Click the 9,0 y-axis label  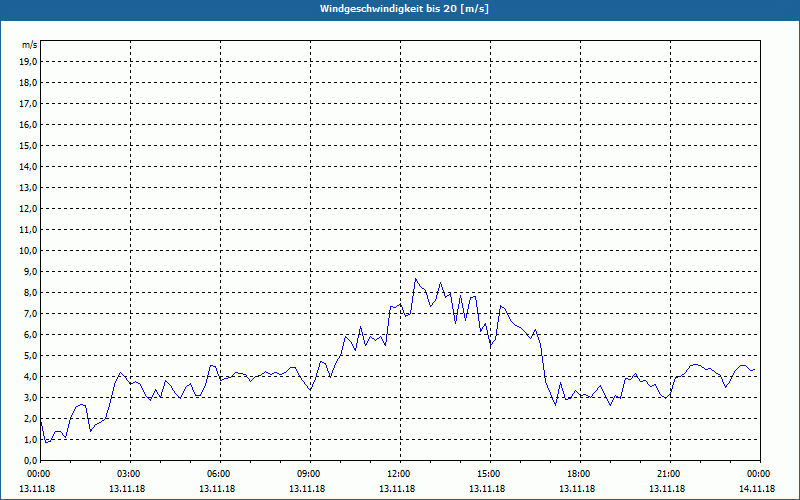(x=30, y=271)
